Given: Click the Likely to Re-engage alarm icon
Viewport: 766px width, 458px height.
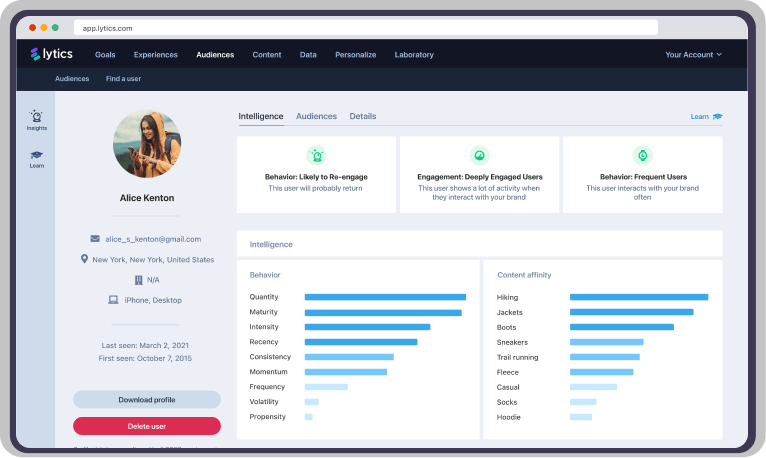Looking at the screenshot, I should pos(316,155).
